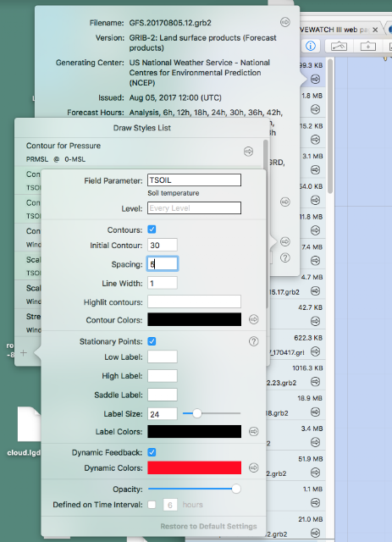Click the black Label Colors swatch
Viewport: 392px width, 542px height.
pyautogui.click(x=194, y=431)
